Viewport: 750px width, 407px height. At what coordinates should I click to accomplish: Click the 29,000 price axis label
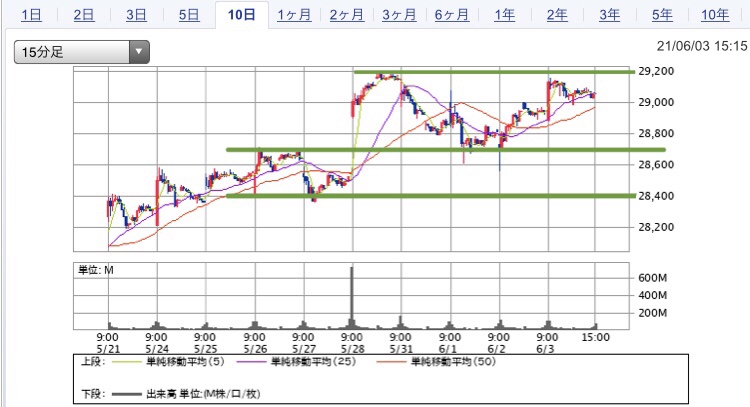[656, 102]
